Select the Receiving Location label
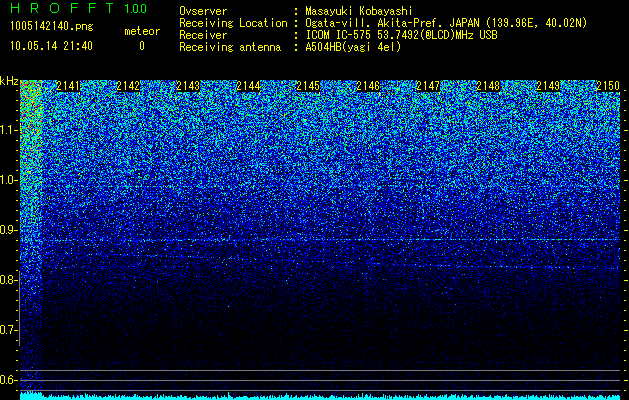 click(233, 23)
